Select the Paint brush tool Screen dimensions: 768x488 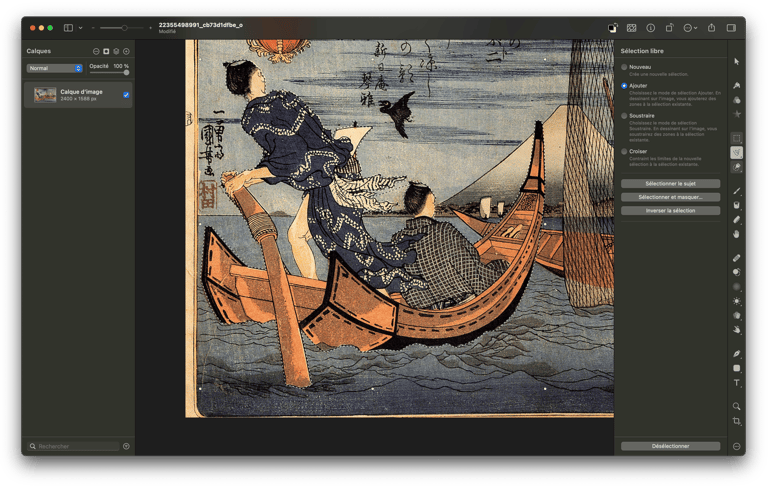[x=736, y=191]
